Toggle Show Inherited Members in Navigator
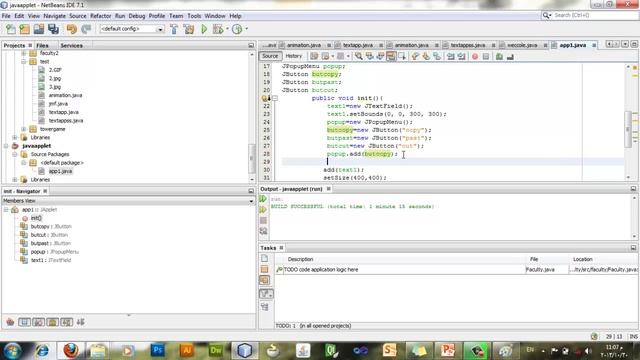640x360 pixels. (10, 322)
